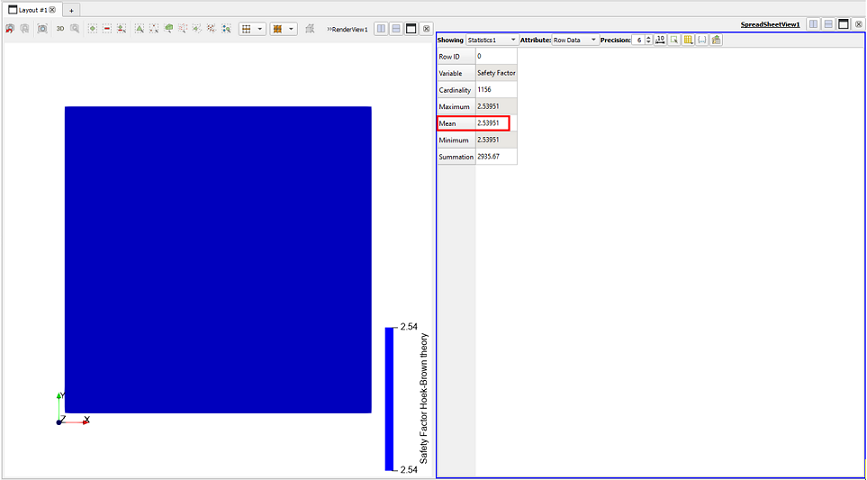Capture a screenshot of the render view
This screenshot has height=480, width=867.
click(x=43, y=29)
